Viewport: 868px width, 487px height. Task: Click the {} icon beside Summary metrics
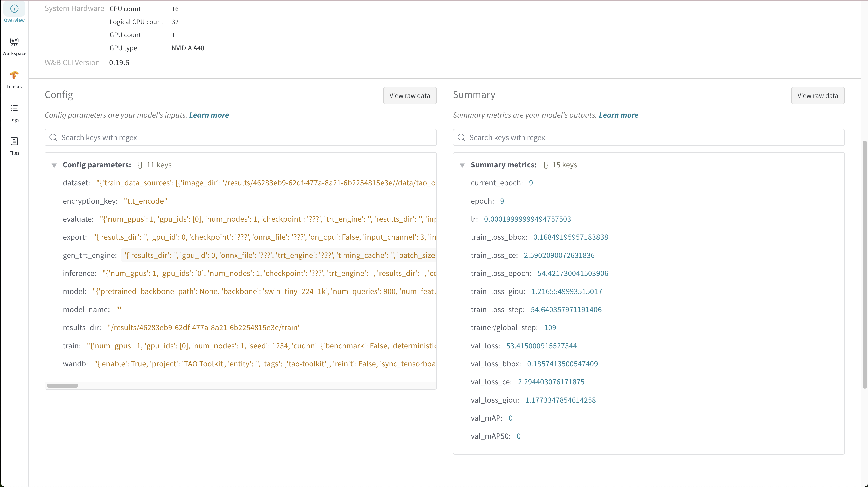546,165
